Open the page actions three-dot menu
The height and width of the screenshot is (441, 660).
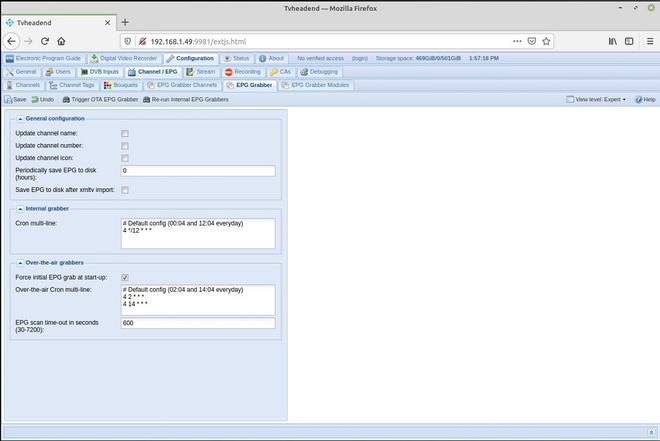(x=517, y=41)
